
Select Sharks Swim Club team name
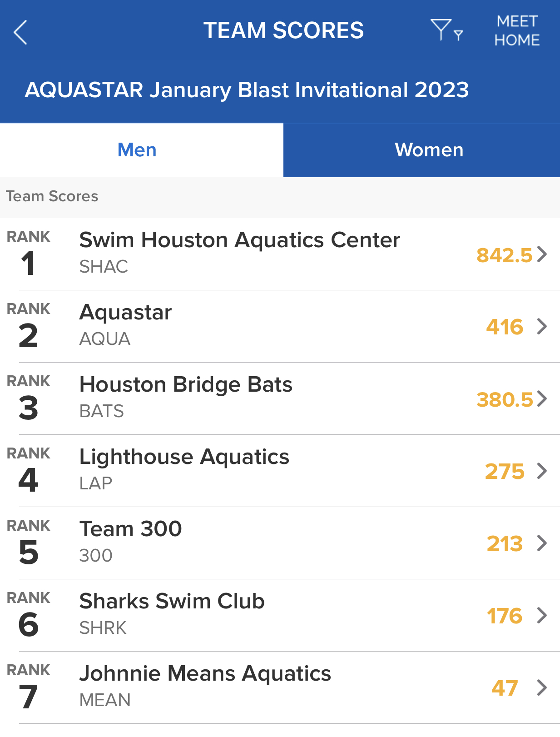(x=172, y=602)
